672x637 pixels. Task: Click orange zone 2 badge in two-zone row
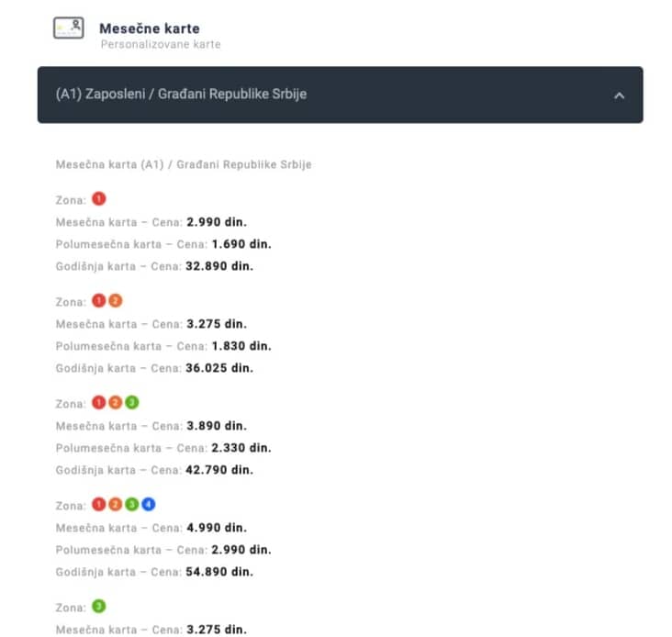tap(116, 301)
